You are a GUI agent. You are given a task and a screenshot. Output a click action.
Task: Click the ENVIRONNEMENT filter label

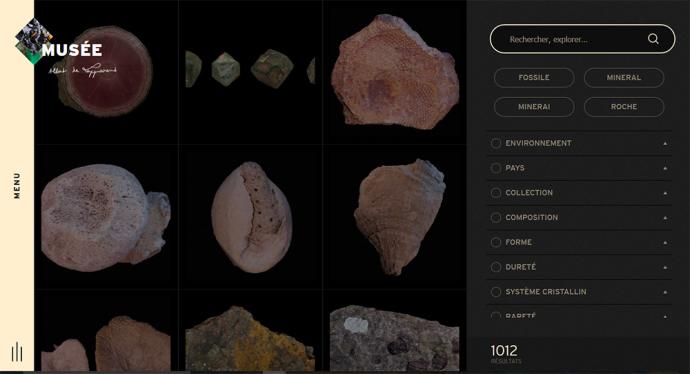(x=538, y=143)
